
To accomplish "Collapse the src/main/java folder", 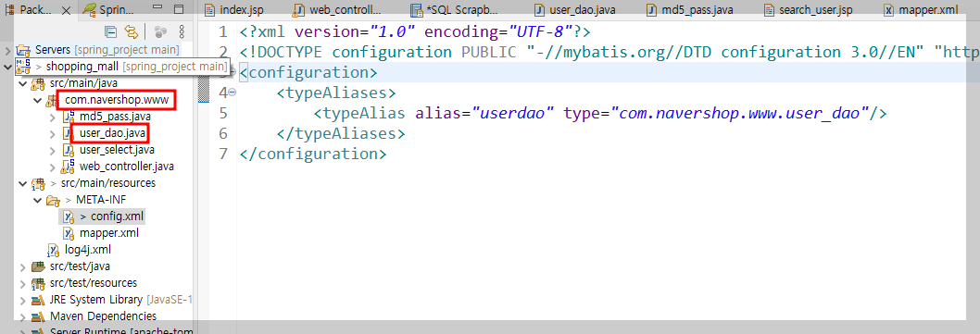I will (x=23, y=83).
